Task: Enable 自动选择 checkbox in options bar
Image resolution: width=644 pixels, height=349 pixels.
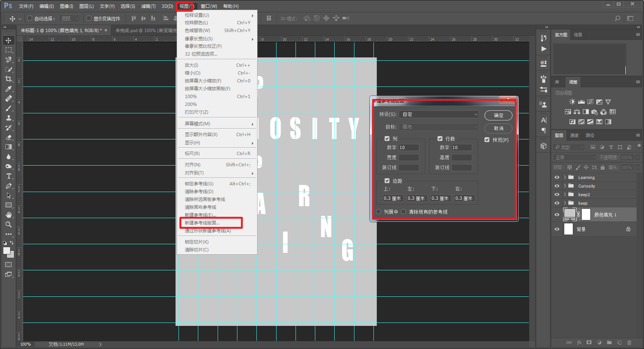Action: [x=29, y=18]
